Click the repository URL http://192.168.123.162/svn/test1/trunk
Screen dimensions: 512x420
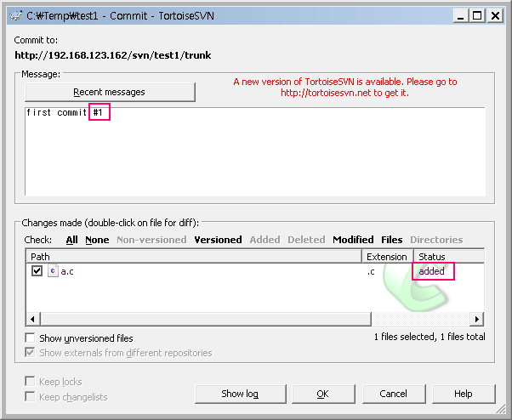coord(113,55)
